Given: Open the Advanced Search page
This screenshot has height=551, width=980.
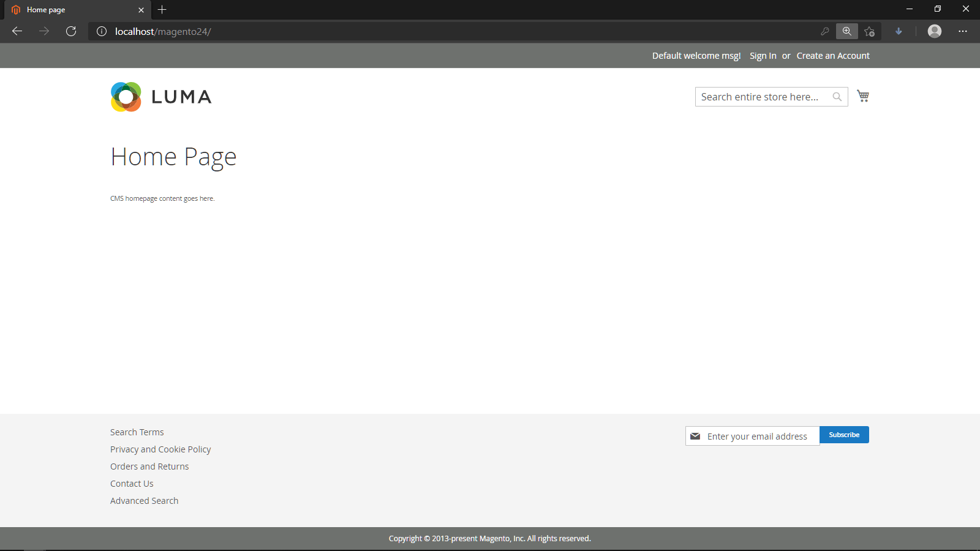Looking at the screenshot, I should [144, 500].
